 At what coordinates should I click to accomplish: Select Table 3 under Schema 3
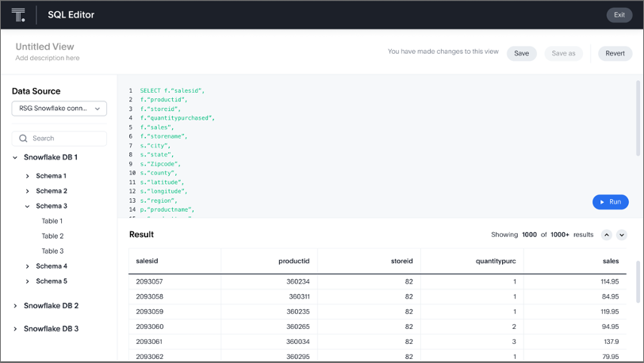(52, 251)
